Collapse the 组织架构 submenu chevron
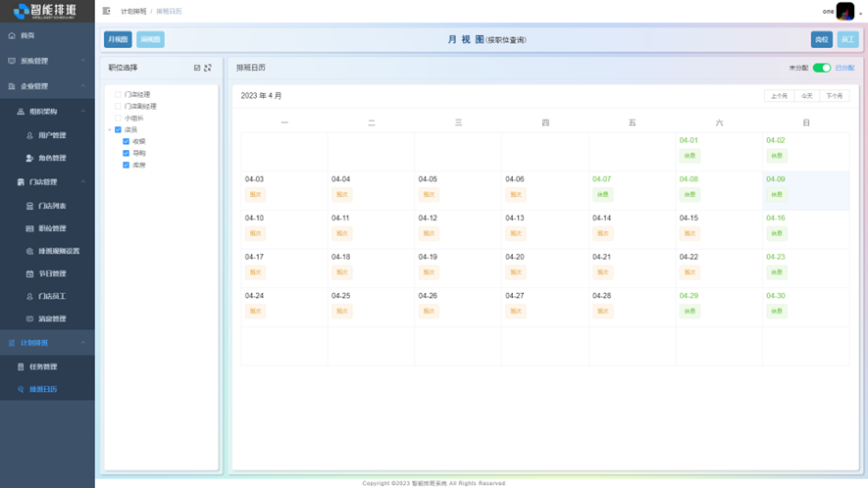 (x=83, y=111)
